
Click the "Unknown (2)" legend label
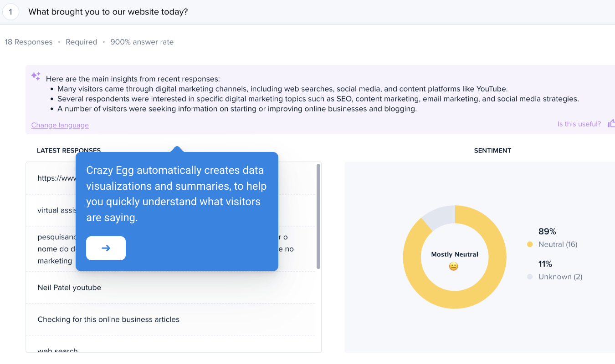click(x=560, y=277)
